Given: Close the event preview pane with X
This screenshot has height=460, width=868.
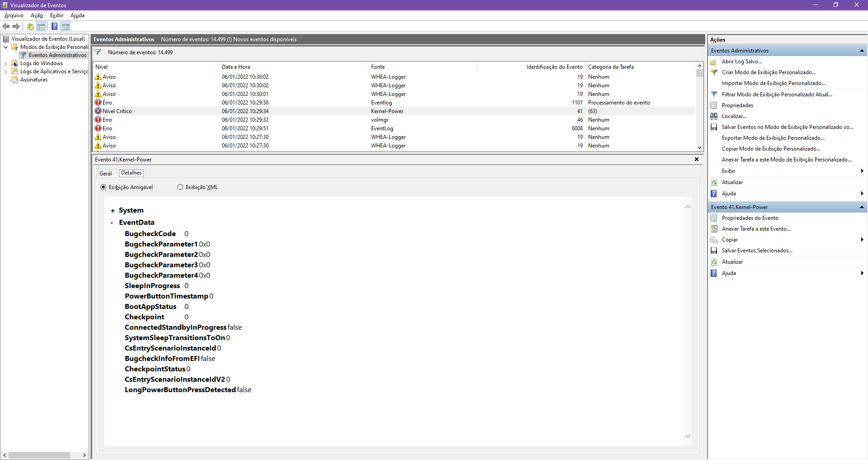Looking at the screenshot, I should tap(697, 159).
